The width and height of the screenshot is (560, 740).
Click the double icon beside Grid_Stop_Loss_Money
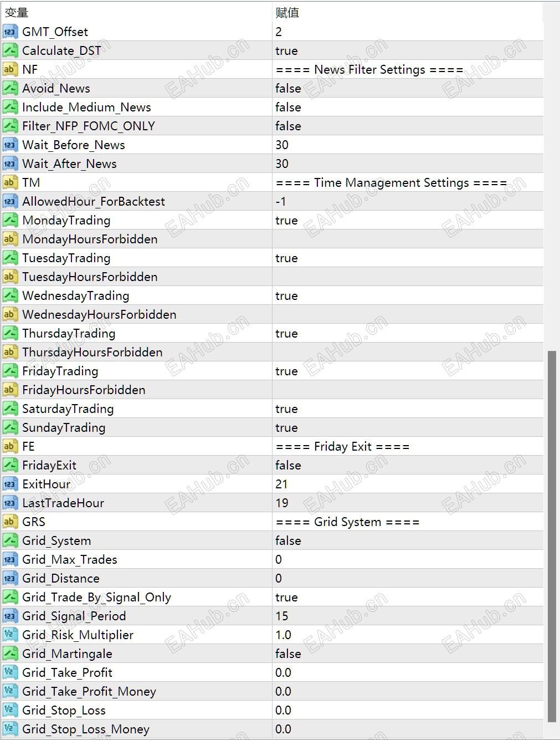10,729
